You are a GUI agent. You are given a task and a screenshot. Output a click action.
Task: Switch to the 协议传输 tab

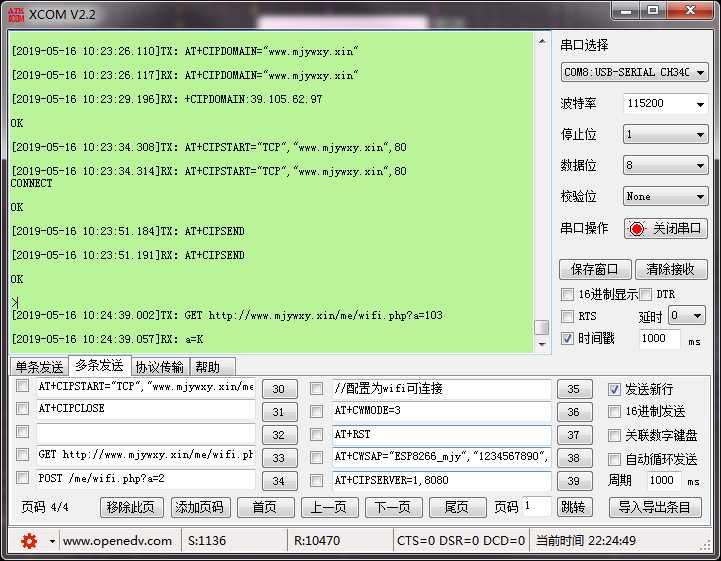[x=160, y=367]
